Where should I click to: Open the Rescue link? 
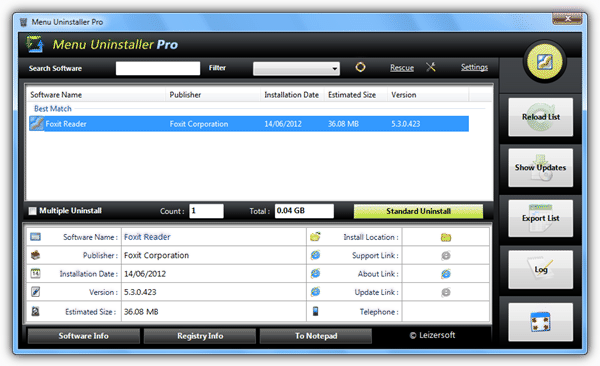click(x=402, y=68)
